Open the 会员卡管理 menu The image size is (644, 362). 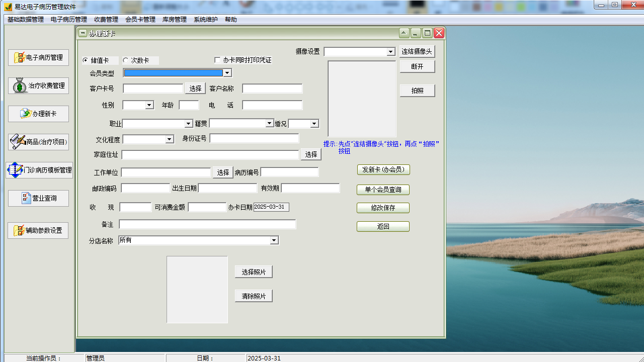(x=140, y=20)
